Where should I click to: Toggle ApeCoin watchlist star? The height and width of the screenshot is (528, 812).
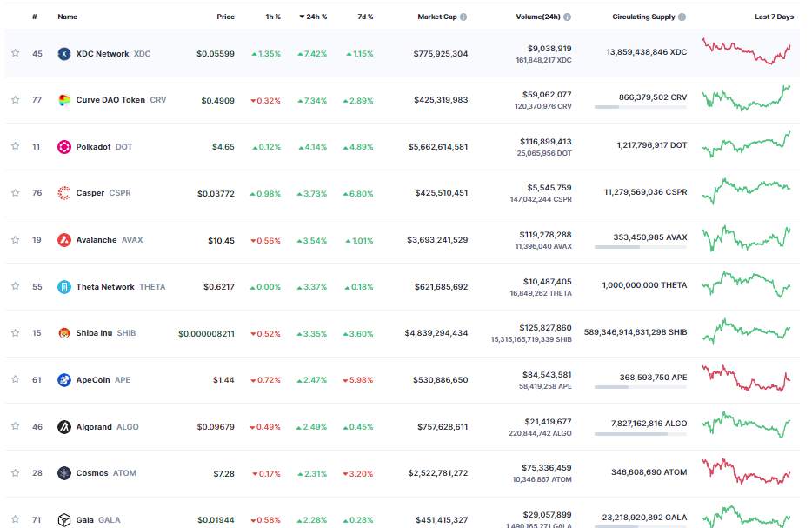click(16, 379)
